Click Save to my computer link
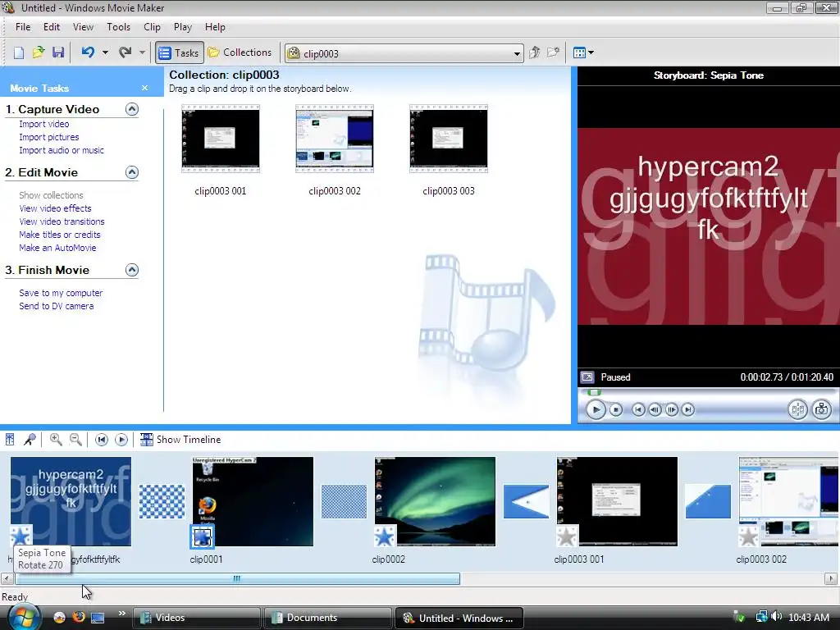840x630 pixels. [61, 293]
